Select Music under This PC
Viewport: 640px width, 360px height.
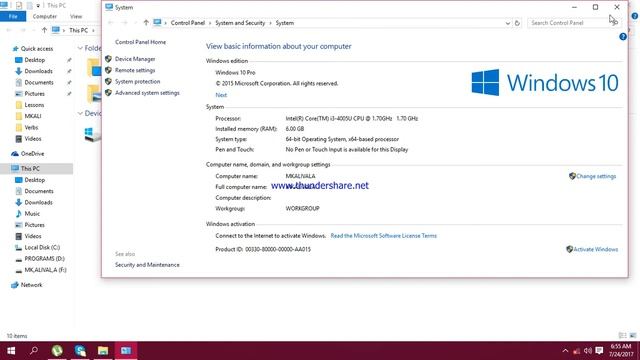[32, 214]
